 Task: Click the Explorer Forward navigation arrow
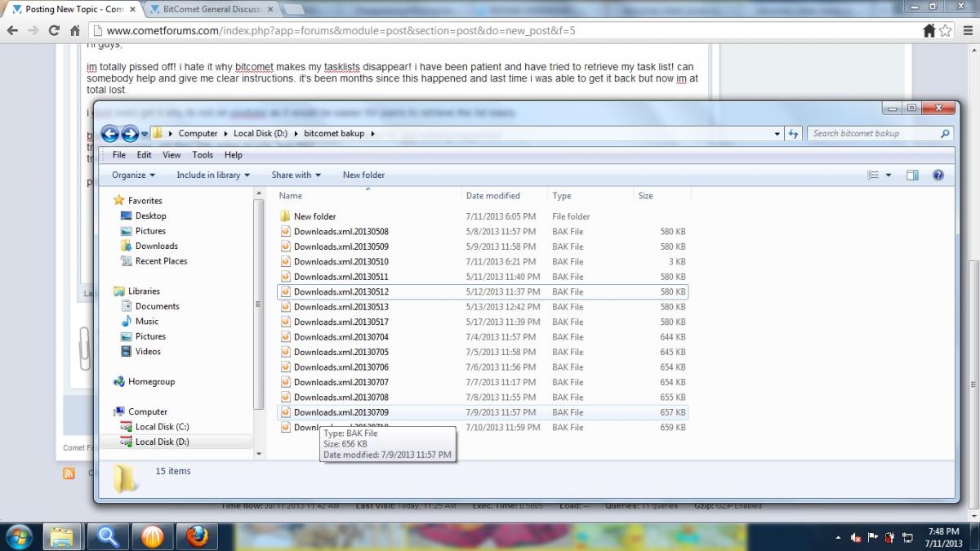coord(130,134)
